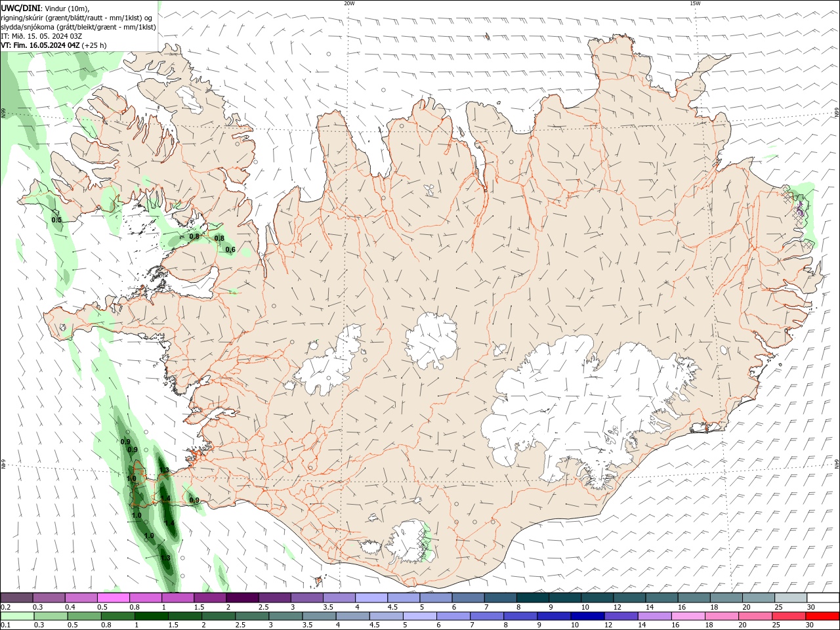Click the 'VT: Fim. 16.05.2024 04Z (+25 h)' text

(x=54, y=45)
